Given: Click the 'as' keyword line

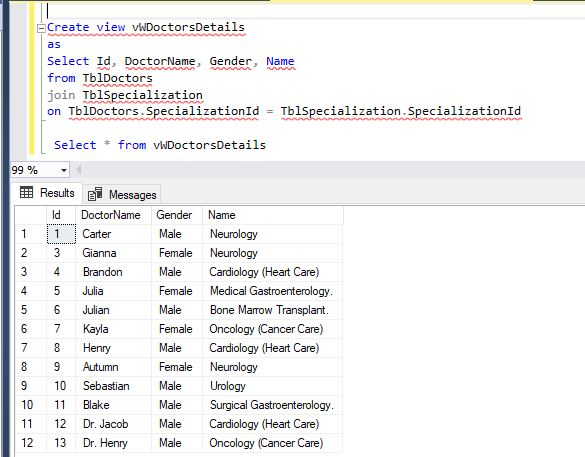Looking at the screenshot, I should click(54, 44).
